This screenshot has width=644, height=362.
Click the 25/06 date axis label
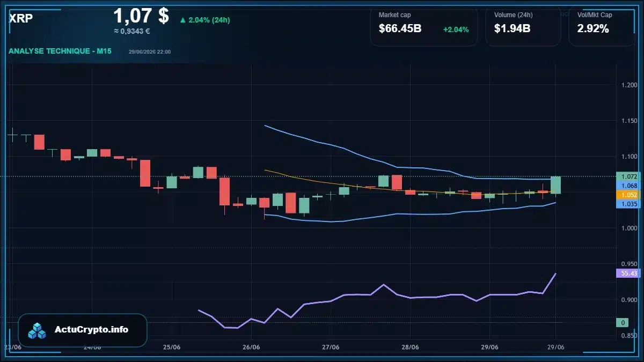point(171,347)
